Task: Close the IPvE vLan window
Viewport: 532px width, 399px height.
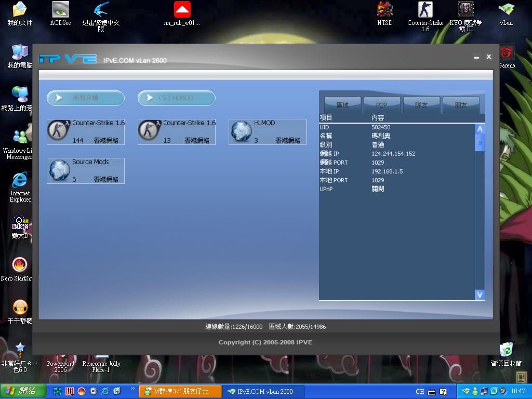Action: pos(489,57)
